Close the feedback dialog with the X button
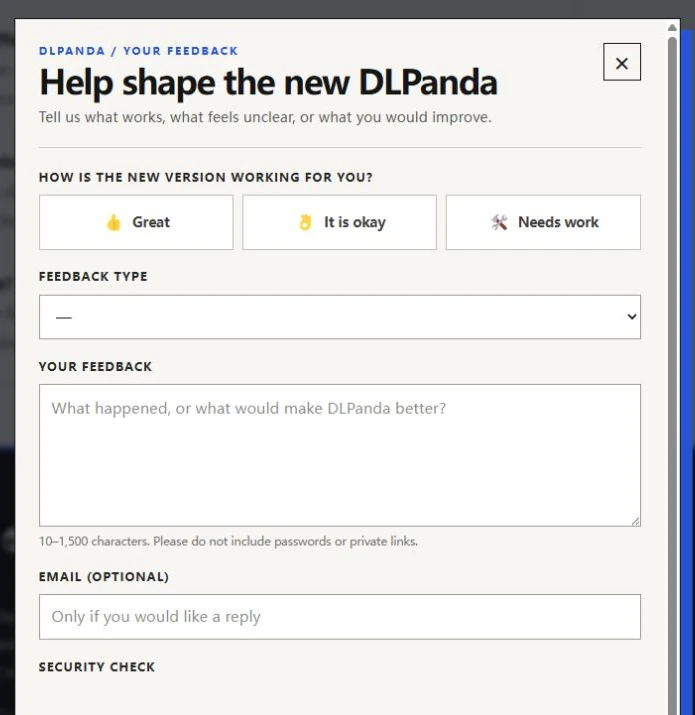 (x=622, y=62)
